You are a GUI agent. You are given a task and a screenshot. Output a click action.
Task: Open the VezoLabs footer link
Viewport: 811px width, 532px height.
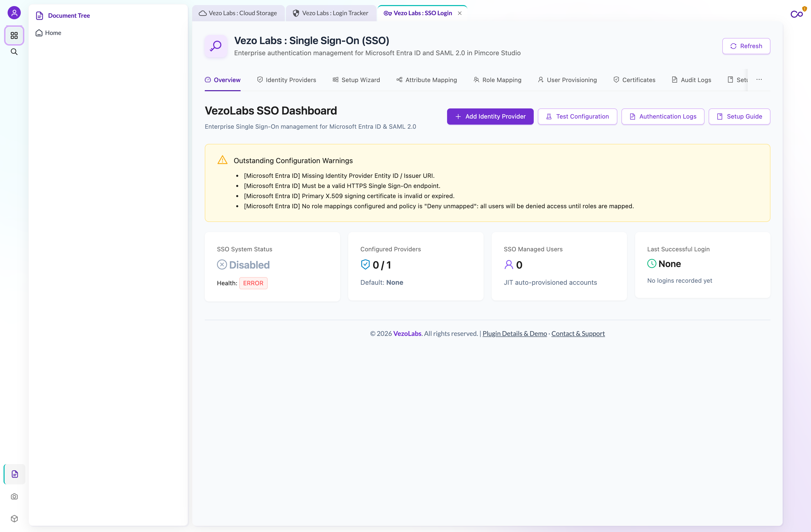click(x=407, y=333)
